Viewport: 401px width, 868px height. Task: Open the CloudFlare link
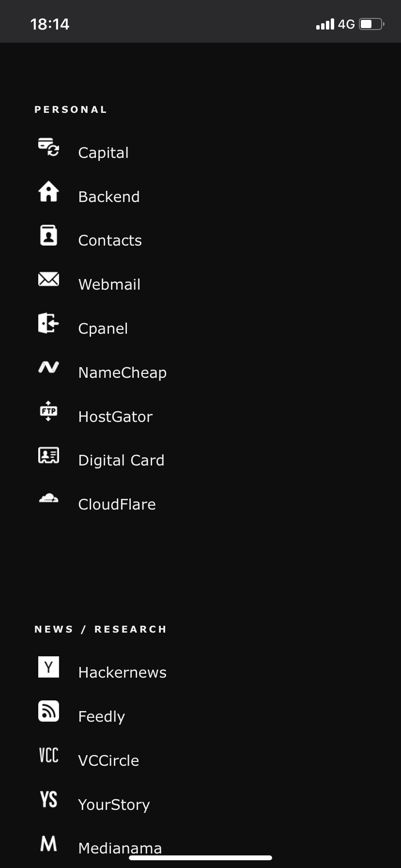tap(117, 504)
